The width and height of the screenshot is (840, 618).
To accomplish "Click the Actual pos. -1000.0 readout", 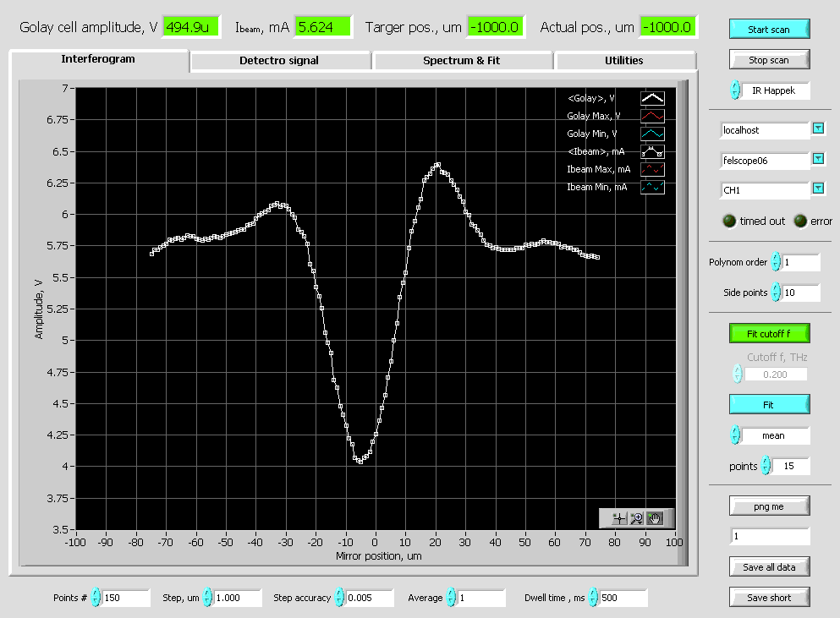I will click(x=668, y=27).
